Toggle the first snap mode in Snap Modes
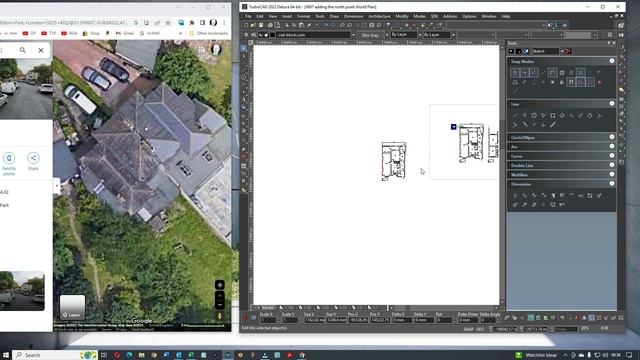Viewport: 640px width, 360px height. tap(516, 73)
